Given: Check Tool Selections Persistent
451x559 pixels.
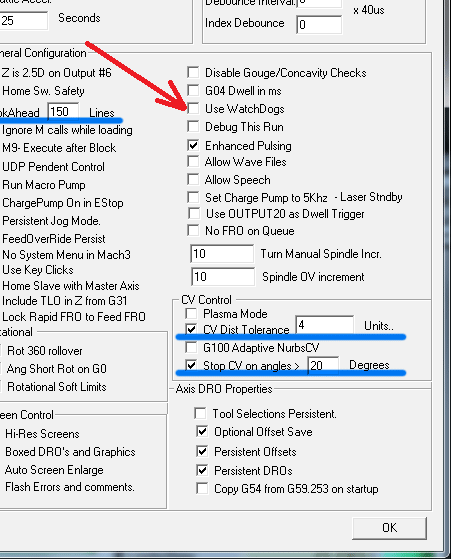Looking at the screenshot, I should coord(200,414).
